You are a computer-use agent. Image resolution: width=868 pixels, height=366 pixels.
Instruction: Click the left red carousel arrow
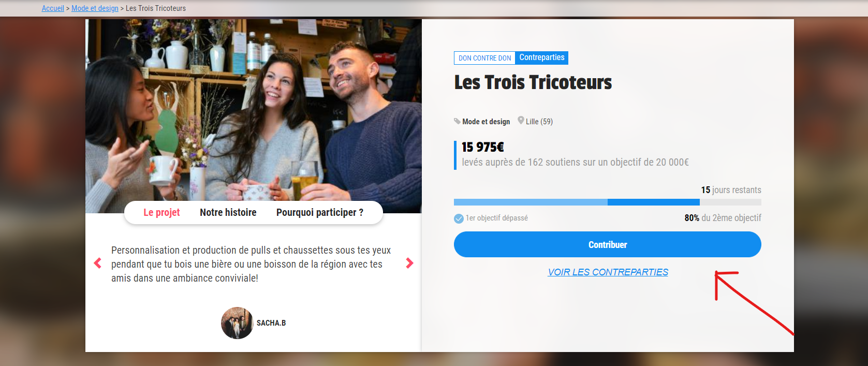(97, 263)
